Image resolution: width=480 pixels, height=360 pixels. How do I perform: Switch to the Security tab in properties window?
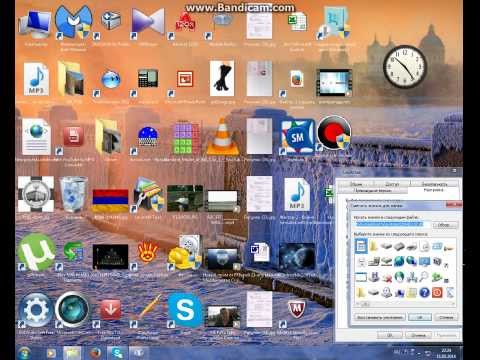(434, 184)
